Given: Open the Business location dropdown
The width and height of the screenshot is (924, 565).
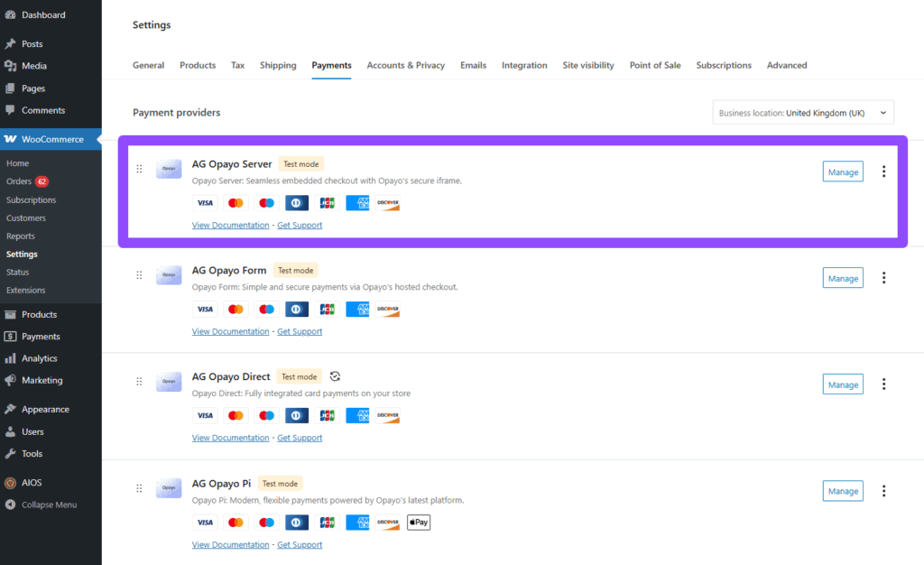Looking at the screenshot, I should [x=802, y=113].
